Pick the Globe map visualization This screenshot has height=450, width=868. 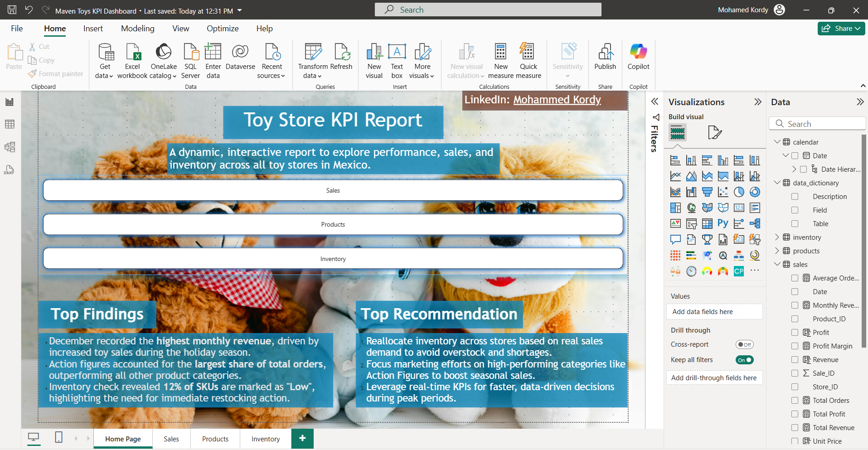click(691, 208)
